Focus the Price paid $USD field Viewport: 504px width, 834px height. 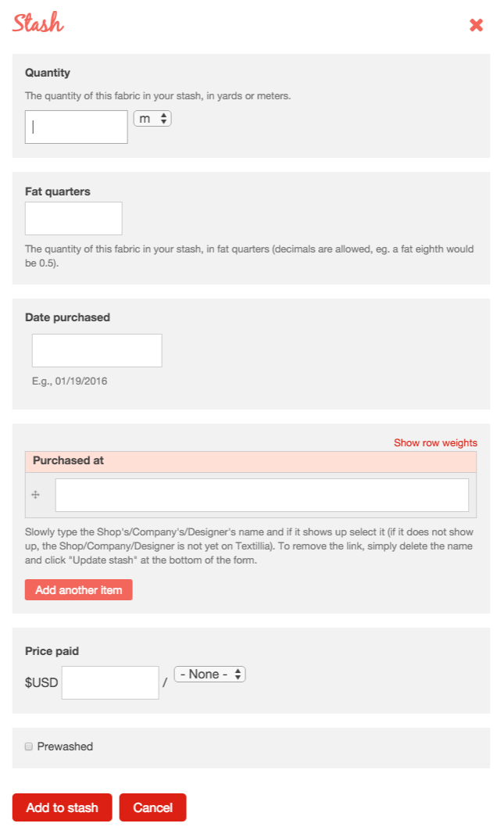110,682
